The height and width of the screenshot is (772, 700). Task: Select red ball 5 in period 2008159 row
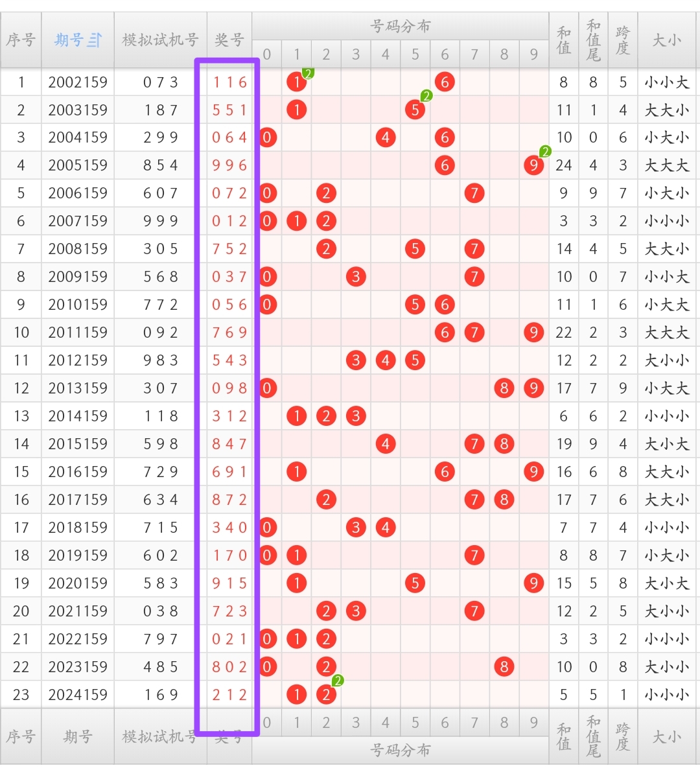pos(415,249)
